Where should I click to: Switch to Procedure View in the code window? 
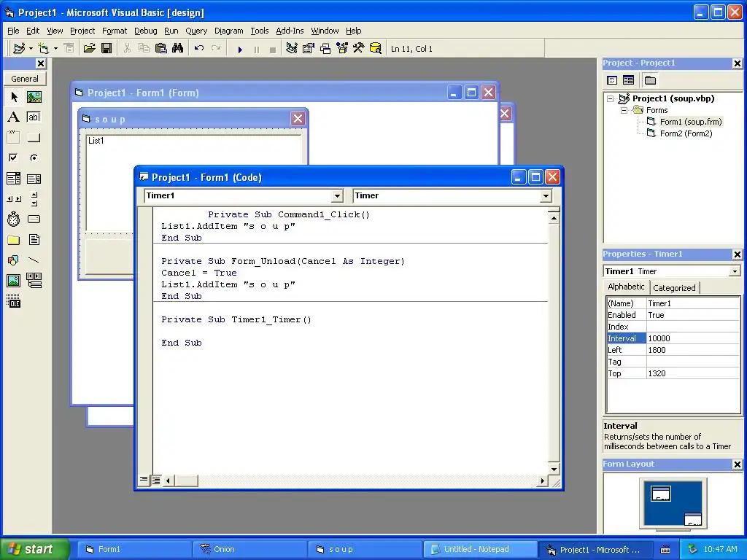(x=144, y=480)
